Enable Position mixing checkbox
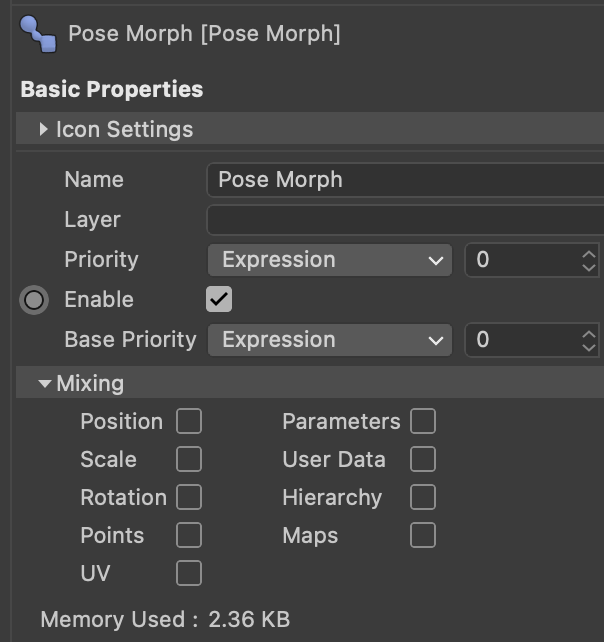This screenshot has height=642, width=604. click(x=189, y=421)
